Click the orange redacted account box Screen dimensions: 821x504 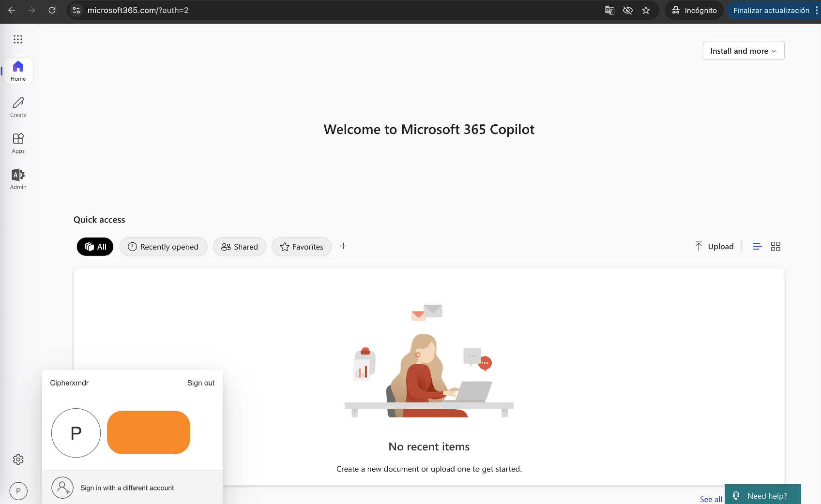tap(149, 432)
